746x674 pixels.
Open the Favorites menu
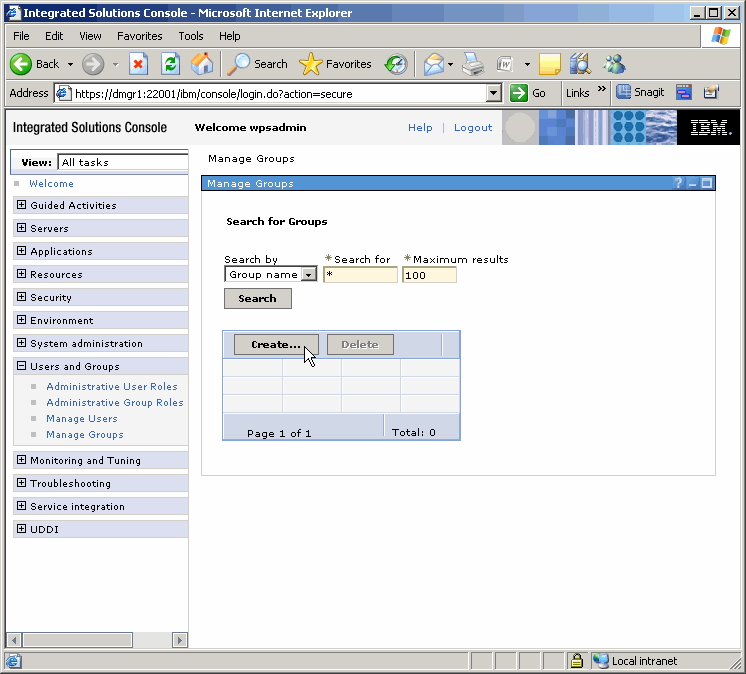[139, 36]
